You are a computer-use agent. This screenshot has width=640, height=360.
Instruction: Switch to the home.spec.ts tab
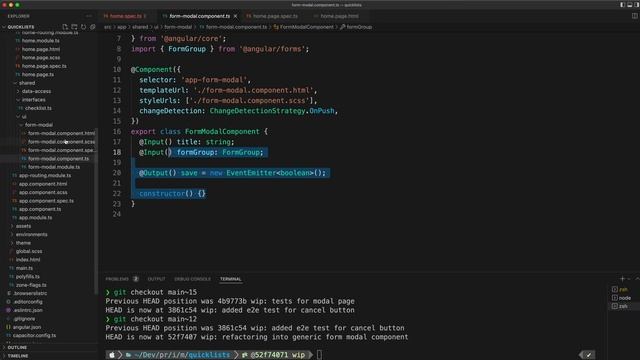coord(125,16)
